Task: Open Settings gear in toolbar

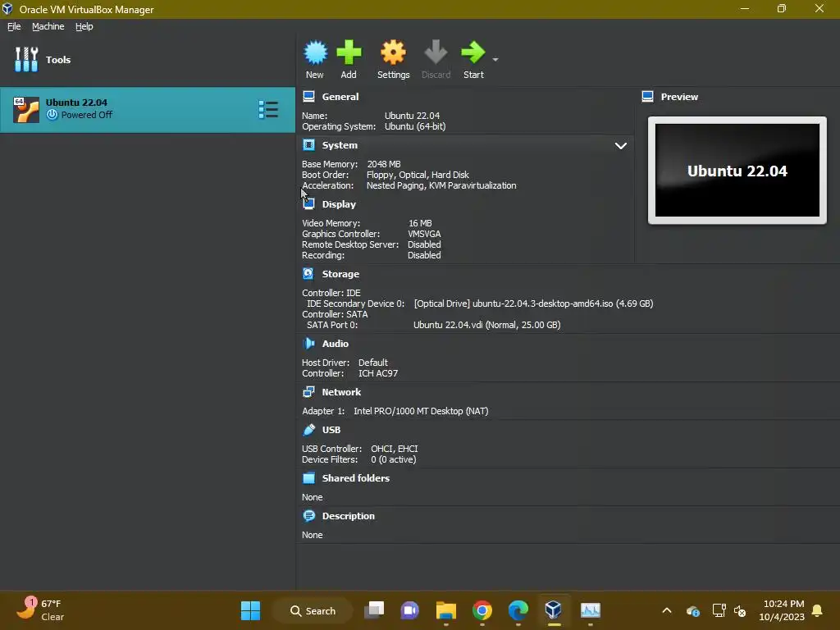Action: coord(393,52)
